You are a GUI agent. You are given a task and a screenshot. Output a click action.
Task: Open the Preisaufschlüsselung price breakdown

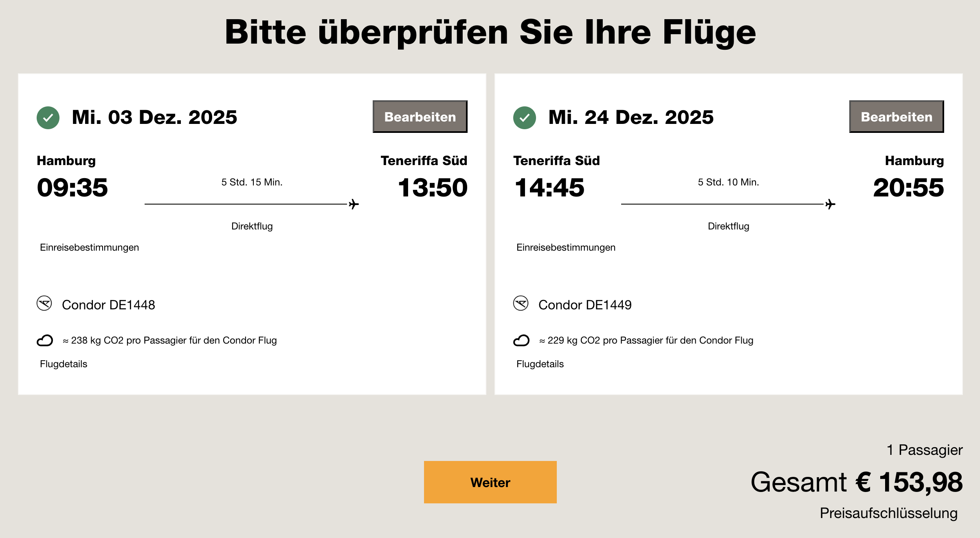[888, 513]
